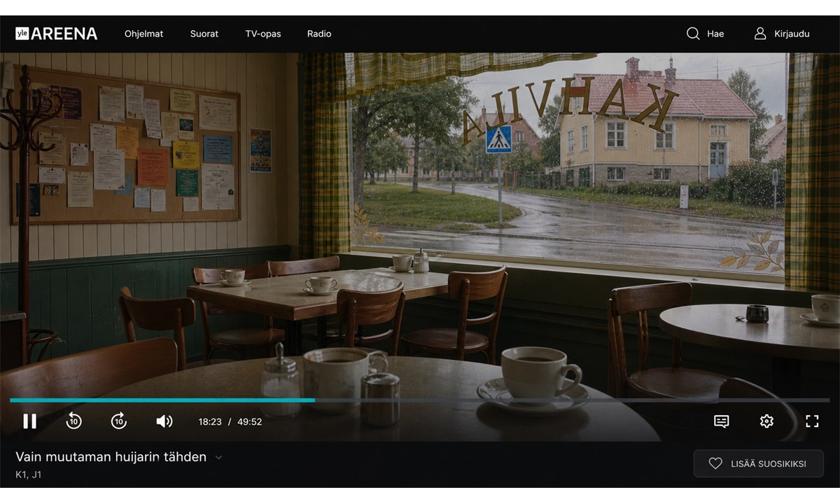Expand the episode title chevron
The image size is (840, 504).
pos(218,458)
